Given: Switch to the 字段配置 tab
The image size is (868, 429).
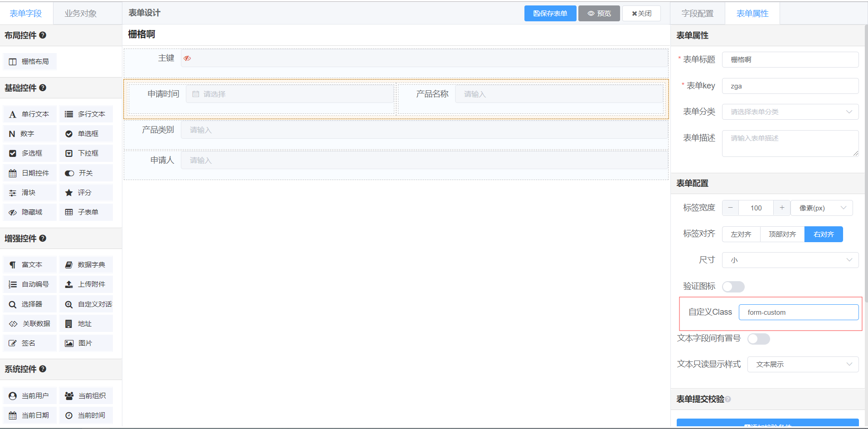Looking at the screenshot, I should 697,14.
